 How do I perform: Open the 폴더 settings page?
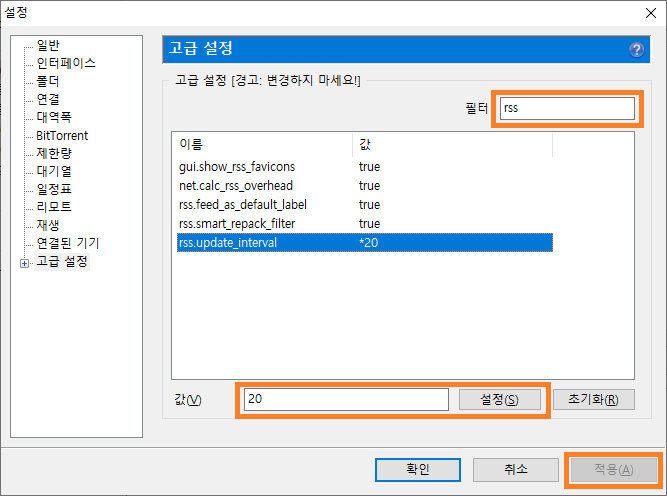coord(48,81)
